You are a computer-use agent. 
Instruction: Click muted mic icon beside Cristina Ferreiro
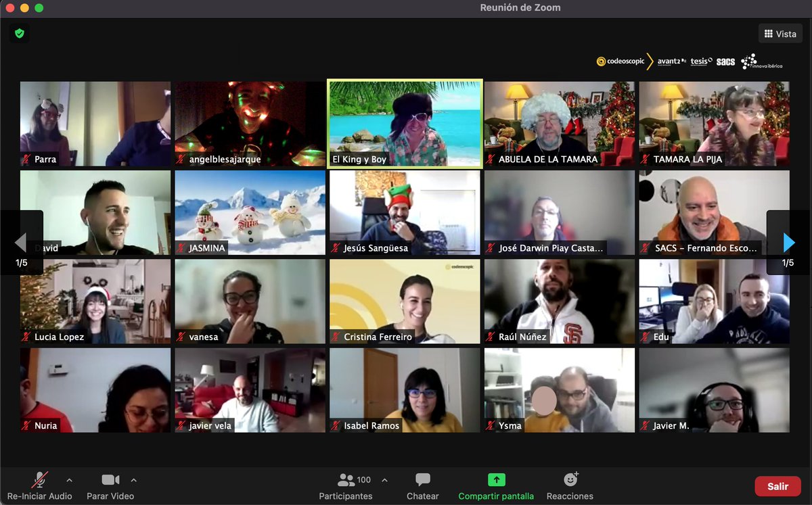pos(336,337)
